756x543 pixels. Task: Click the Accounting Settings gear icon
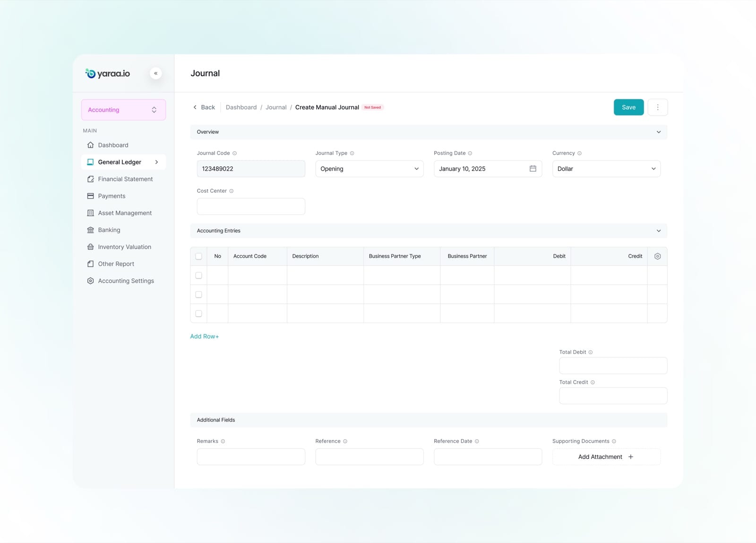click(x=90, y=281)
